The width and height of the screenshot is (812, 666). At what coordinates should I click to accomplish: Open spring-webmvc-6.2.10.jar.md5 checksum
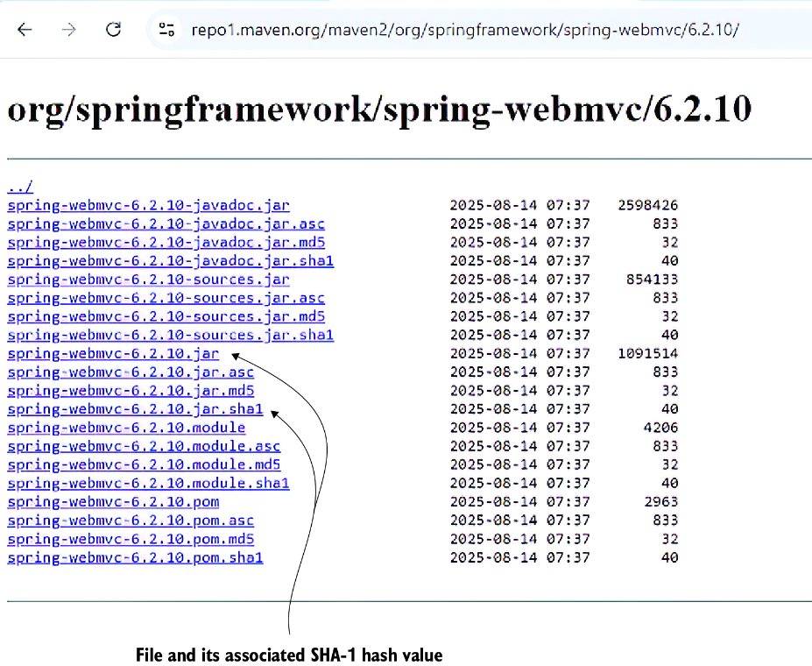131,391
